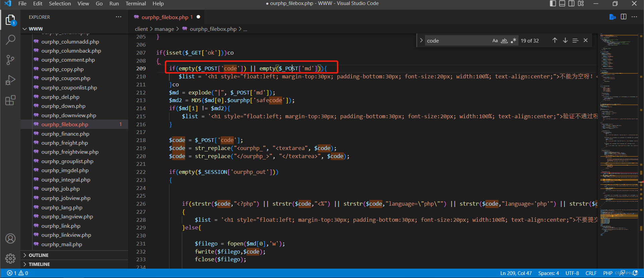Open ourphp_linkview.php in explorer
Viewport: 644px width, 278px height.
(66, 235)
